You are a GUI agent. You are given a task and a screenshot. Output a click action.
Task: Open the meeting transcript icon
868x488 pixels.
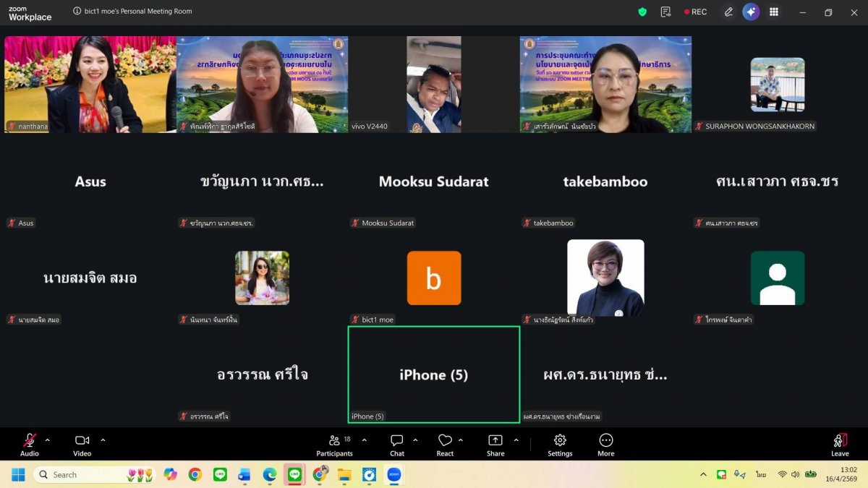pos(665,12)
